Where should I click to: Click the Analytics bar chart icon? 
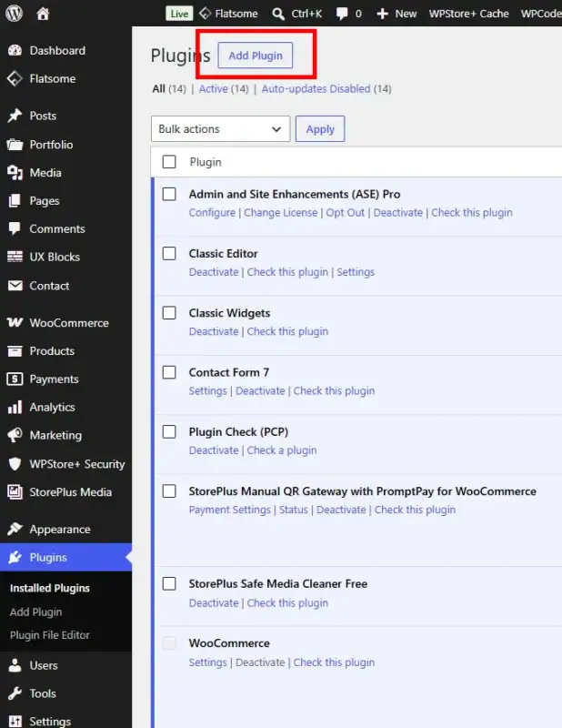(x=15, y=407)
